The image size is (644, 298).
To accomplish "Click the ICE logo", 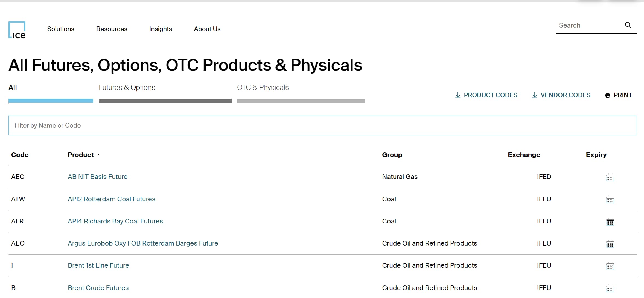I will 17,30.
